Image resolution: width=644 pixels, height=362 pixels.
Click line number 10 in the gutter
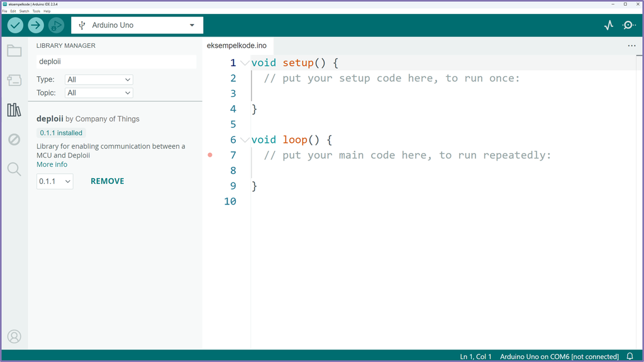(x=230, y=201)
